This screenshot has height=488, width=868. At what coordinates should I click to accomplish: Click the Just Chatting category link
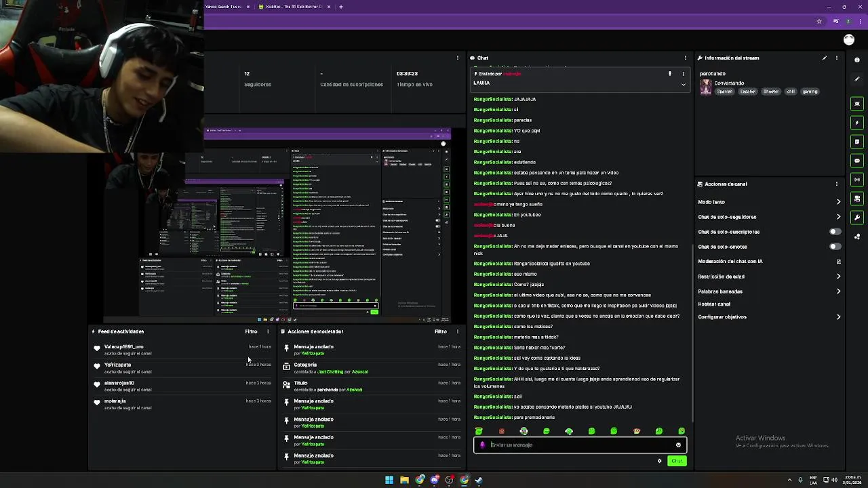pos(330,372)
